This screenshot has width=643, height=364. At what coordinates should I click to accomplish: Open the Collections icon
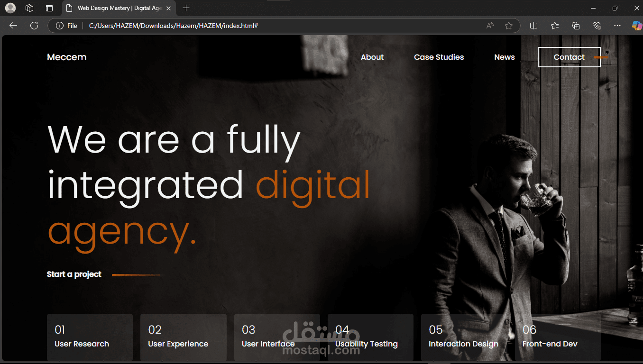coord(576,26)
